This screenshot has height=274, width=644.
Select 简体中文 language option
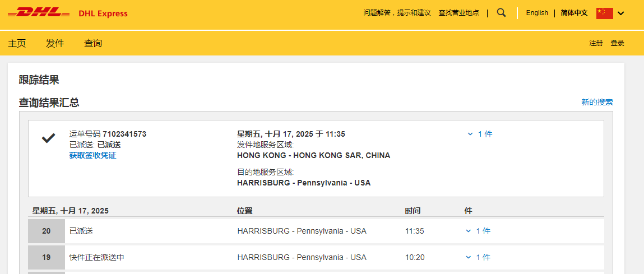[x=574, y=13]
